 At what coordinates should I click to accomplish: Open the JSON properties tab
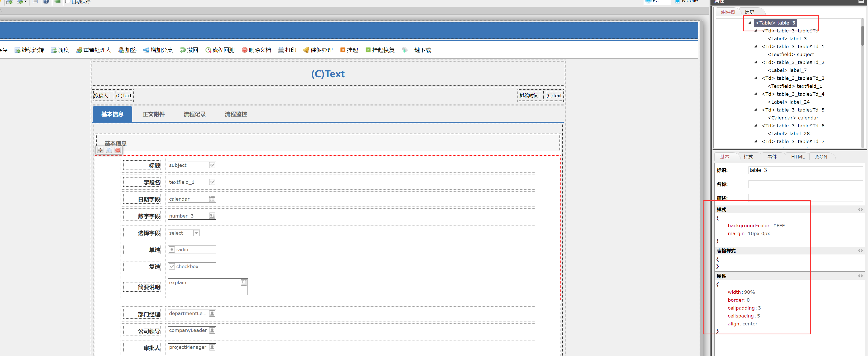821,157
